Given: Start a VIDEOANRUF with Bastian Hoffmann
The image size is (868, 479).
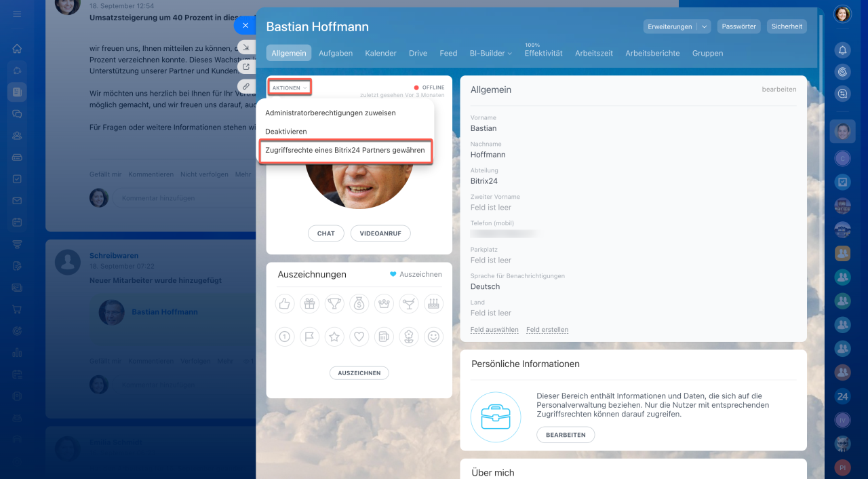Looking at the screenshot, I should click(380, 233).
